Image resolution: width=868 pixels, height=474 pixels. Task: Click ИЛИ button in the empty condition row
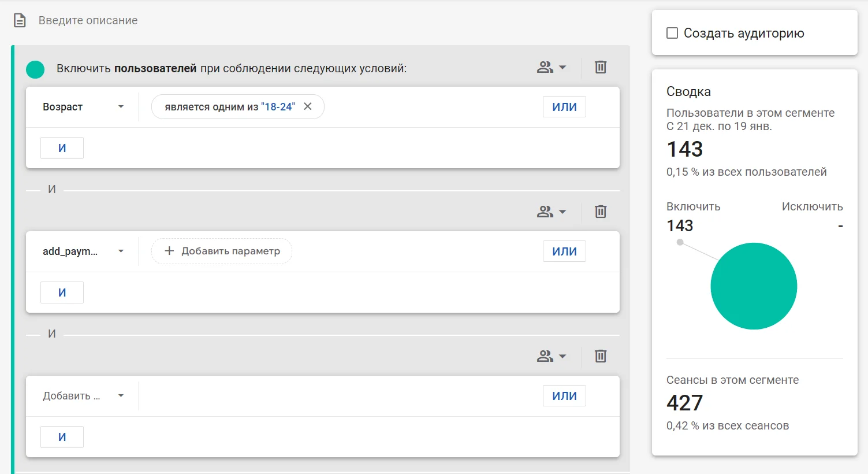pos(564,396)
